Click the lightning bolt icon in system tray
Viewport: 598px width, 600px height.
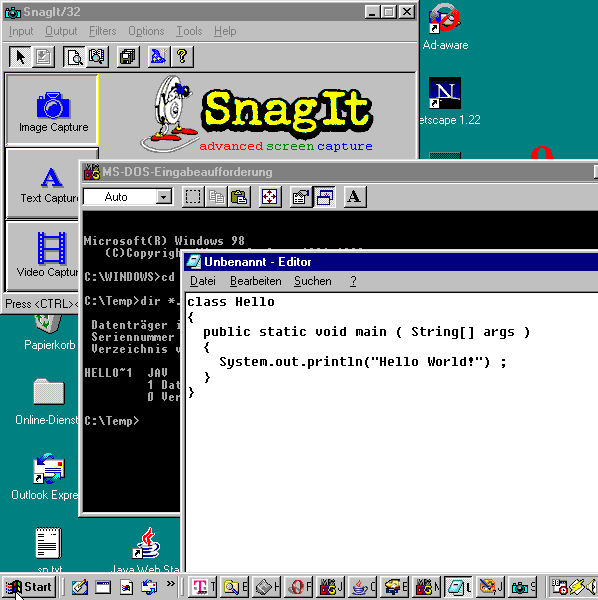coord(577,587)
